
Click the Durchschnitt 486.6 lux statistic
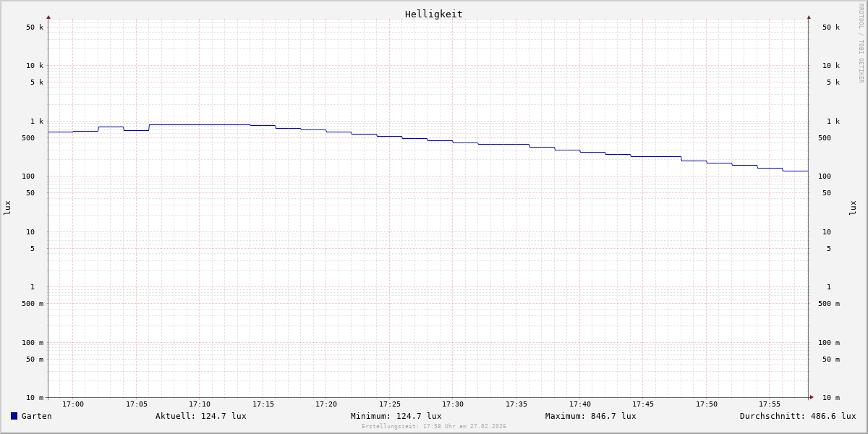click(x=797, y=416)
